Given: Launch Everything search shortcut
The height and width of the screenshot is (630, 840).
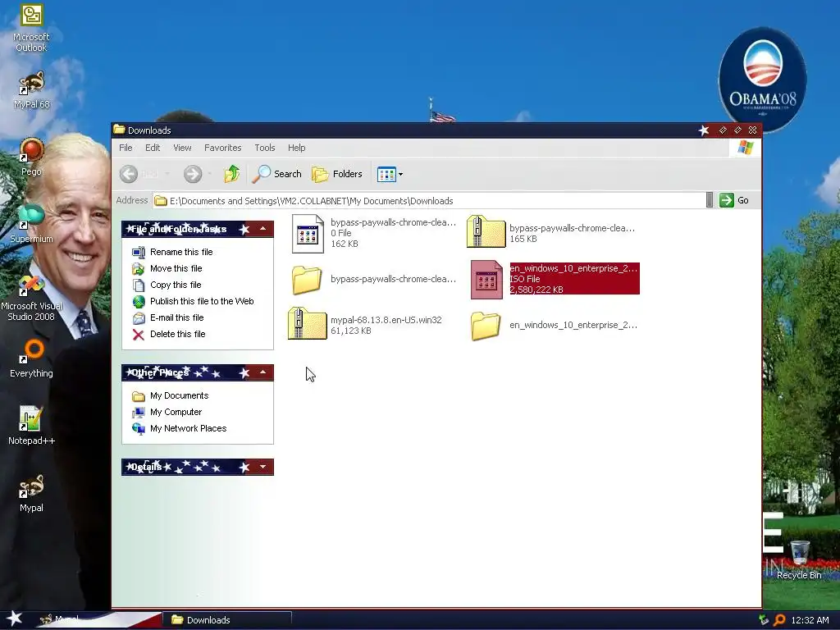Looking at the screenshot, I should [x=31, y=358].
